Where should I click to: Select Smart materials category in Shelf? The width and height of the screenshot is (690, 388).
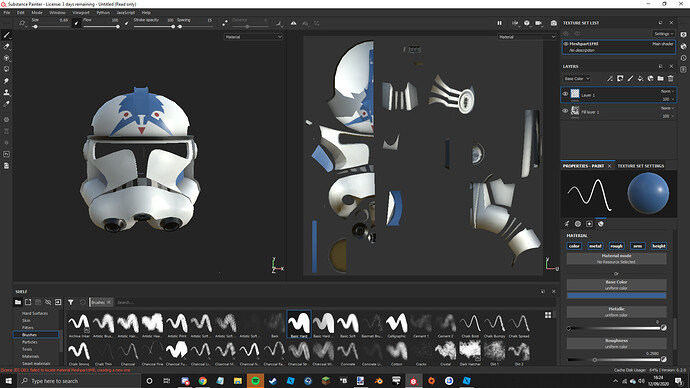36,363
